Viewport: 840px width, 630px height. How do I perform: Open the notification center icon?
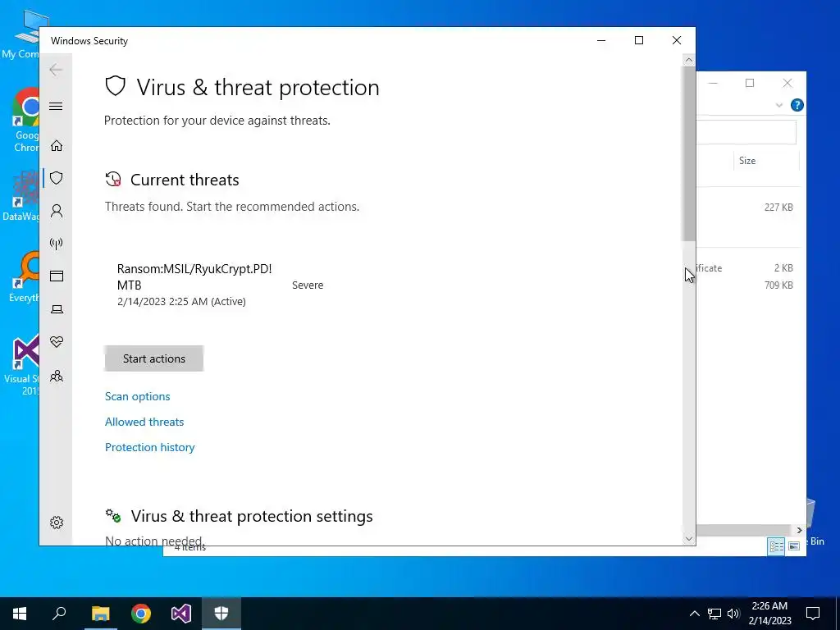coord(813,614)
